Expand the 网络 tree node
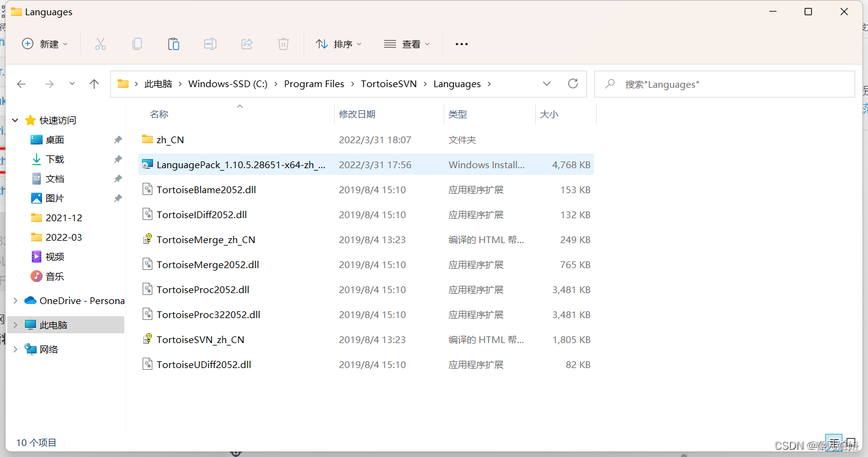Image resolution: width=868 pixels, height=457 pixels. [x=15, y=349]
